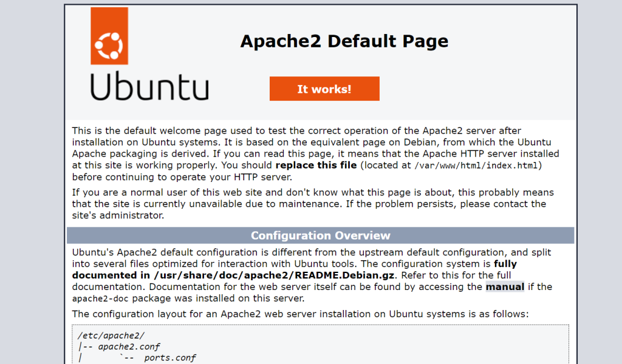
Task: Click the bold replace this file text
Action: (315, 165)
